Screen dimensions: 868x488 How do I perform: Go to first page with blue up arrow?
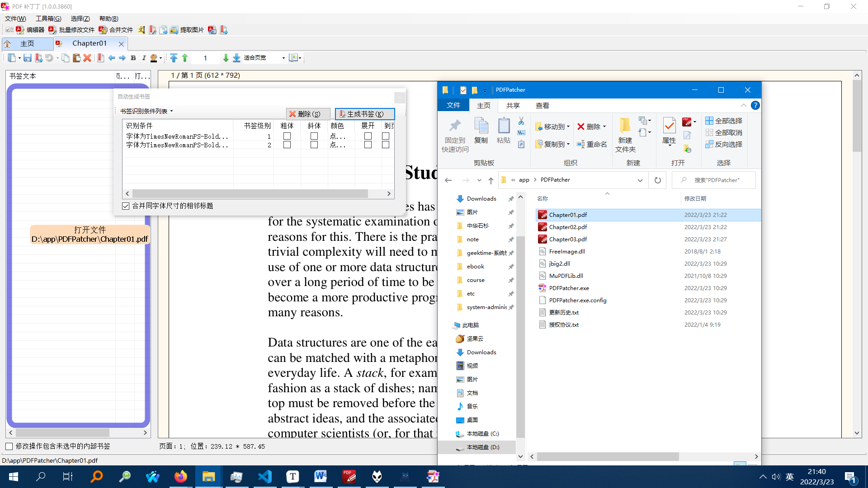coord(174,58)
